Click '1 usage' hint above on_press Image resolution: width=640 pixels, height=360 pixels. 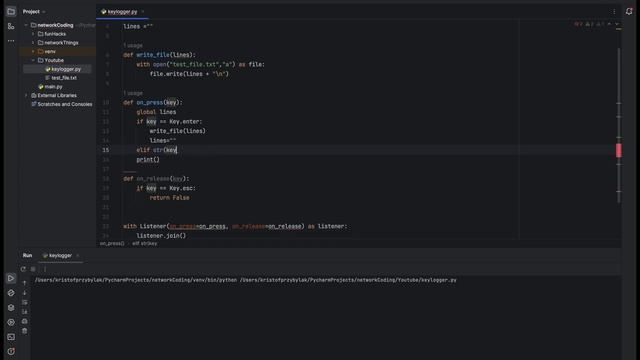tap(133, 93)
